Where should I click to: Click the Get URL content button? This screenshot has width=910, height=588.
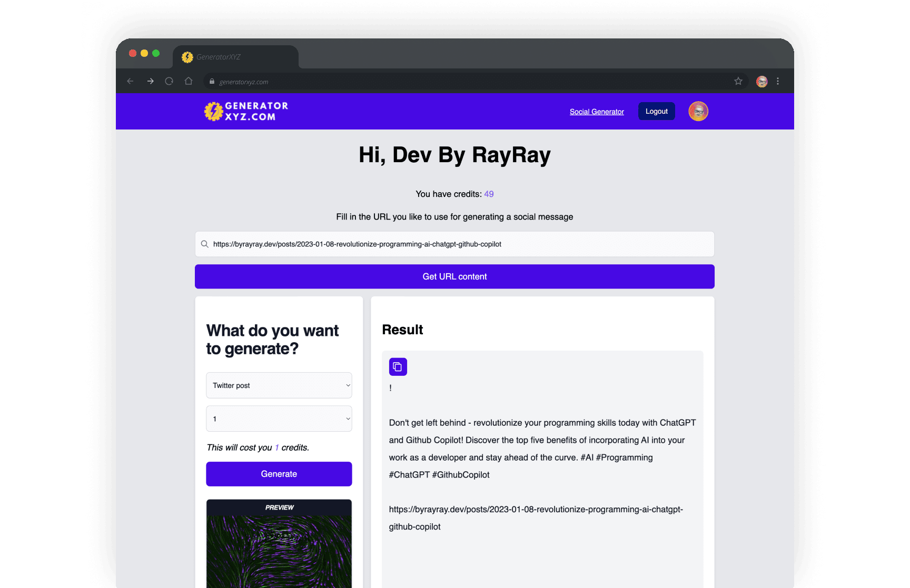coord(454,276)
